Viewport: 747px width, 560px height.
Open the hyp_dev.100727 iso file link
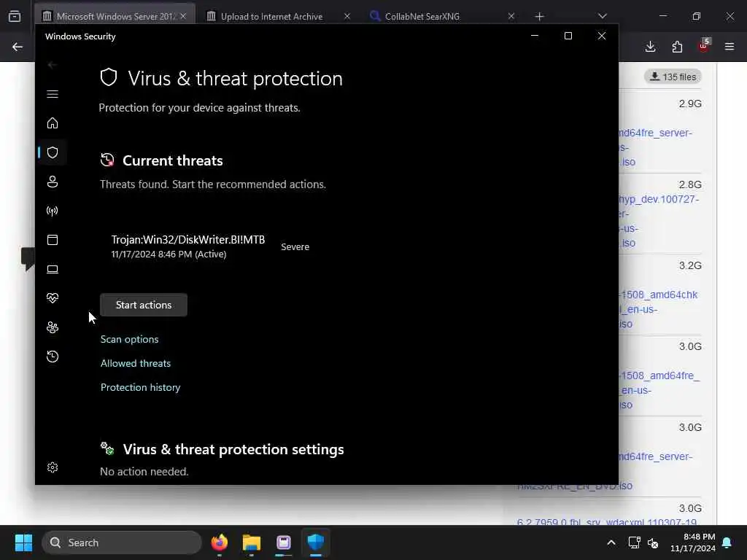[659, 221]
